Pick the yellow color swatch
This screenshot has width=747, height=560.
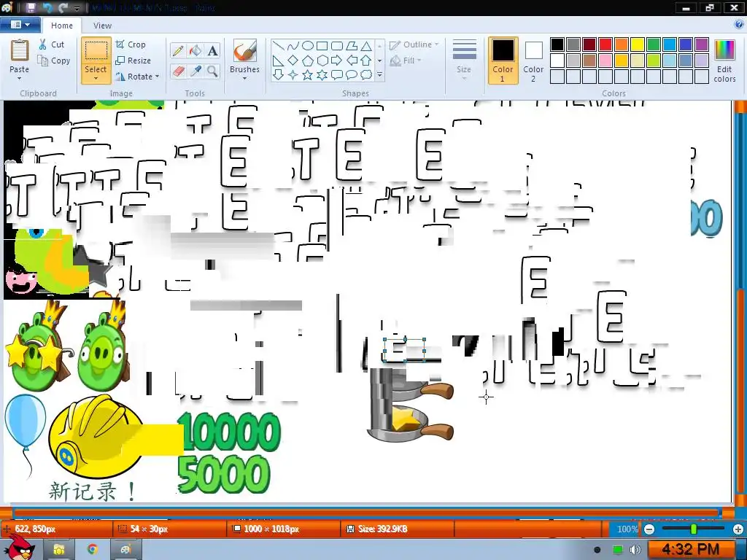click(x=638, y=44)
